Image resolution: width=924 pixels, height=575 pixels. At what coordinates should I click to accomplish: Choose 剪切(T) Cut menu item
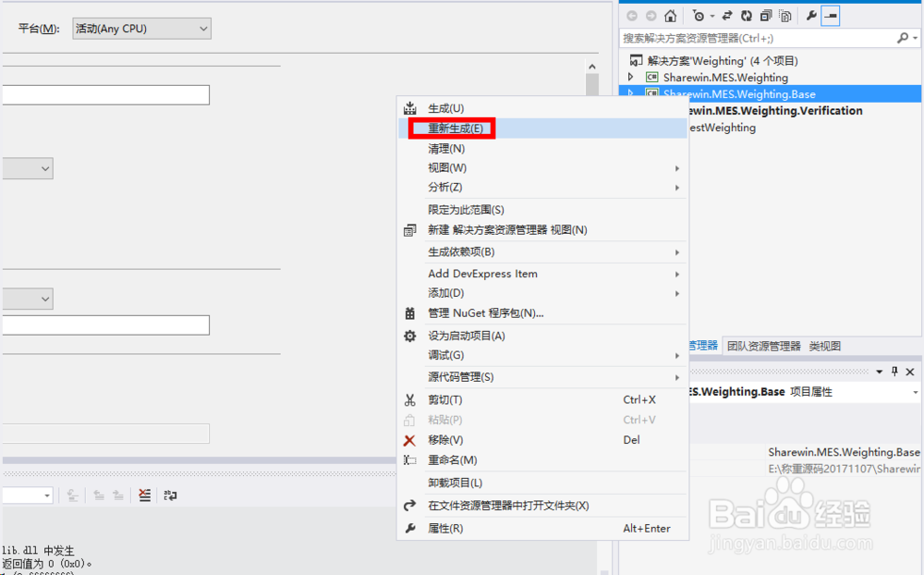(542, 400)
